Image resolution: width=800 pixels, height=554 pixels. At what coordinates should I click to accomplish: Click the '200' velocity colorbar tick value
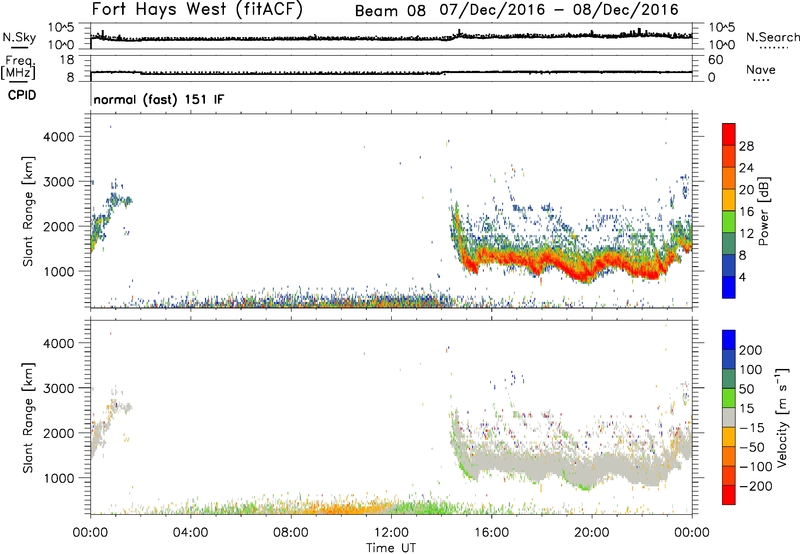pos(751,350)
